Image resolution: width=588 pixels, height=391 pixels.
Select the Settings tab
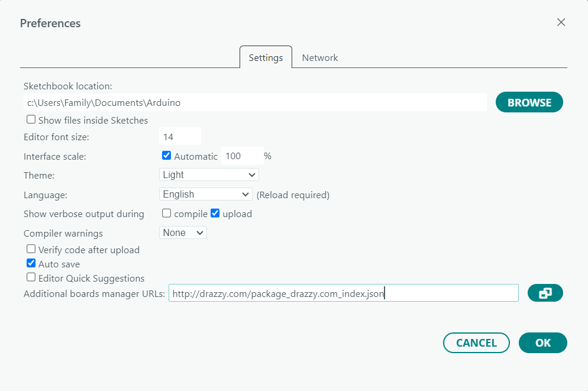click(266, 58)
